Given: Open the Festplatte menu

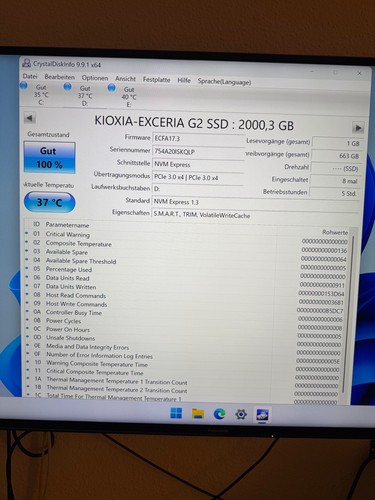Looking at the screenshot, I should [156, 80].
